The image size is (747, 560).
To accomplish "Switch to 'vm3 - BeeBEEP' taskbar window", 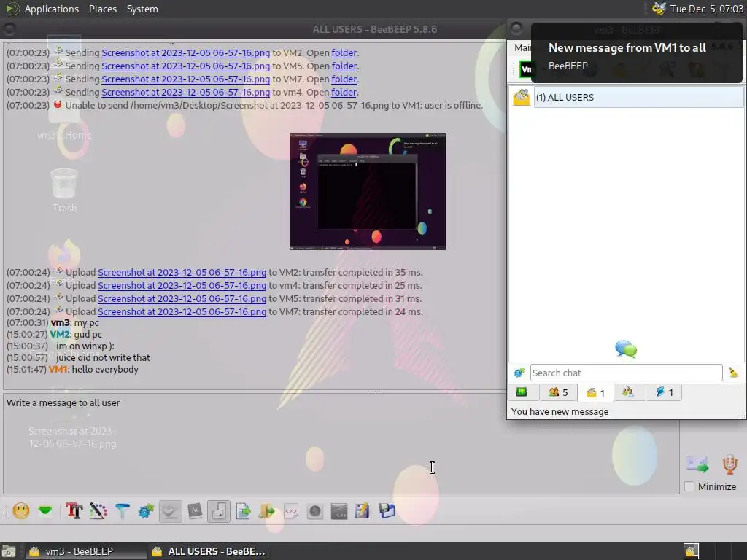I will 85,551.
